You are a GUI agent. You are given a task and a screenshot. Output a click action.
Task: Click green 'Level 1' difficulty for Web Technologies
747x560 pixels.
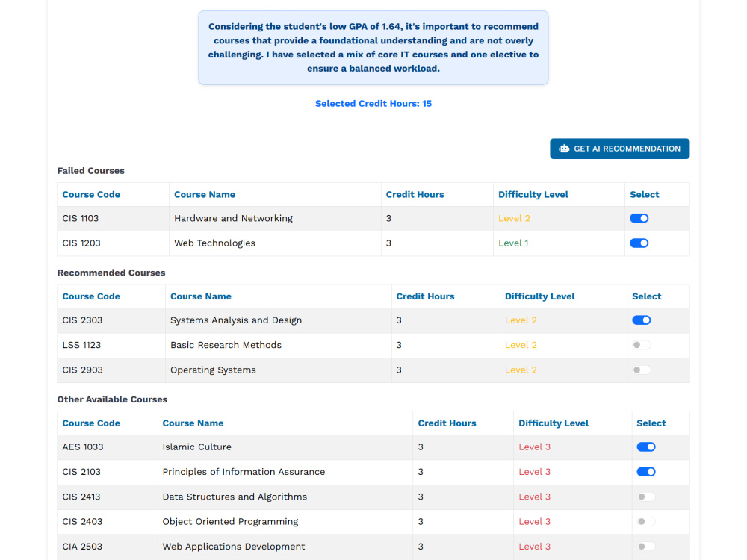[513, 243]
